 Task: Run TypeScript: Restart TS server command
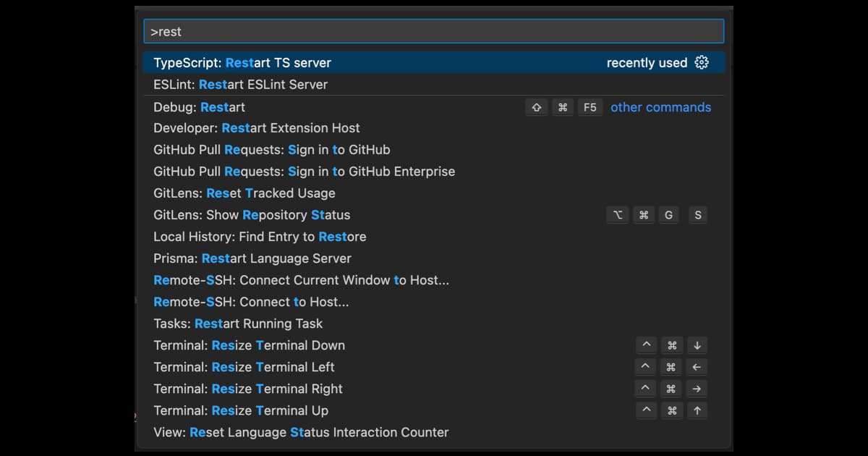click(434, 63)
